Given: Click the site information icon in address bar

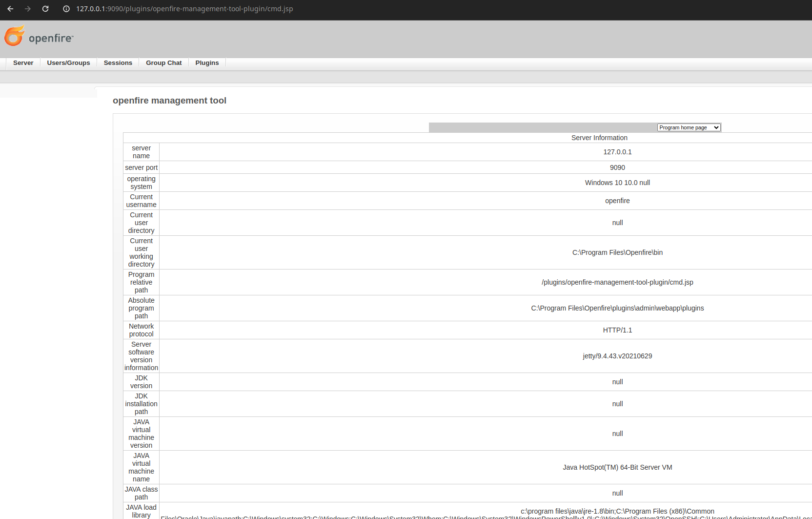Looking at the screenshot, I should click(66, 9).
